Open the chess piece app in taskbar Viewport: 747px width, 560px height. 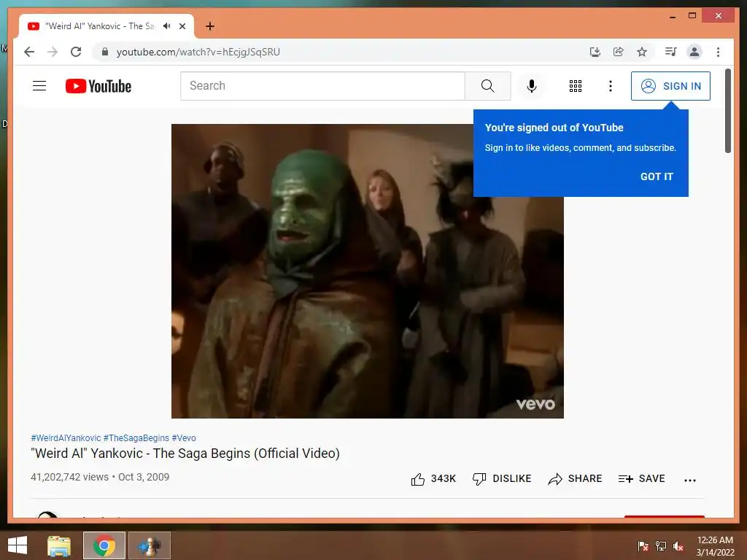(149, 545)
